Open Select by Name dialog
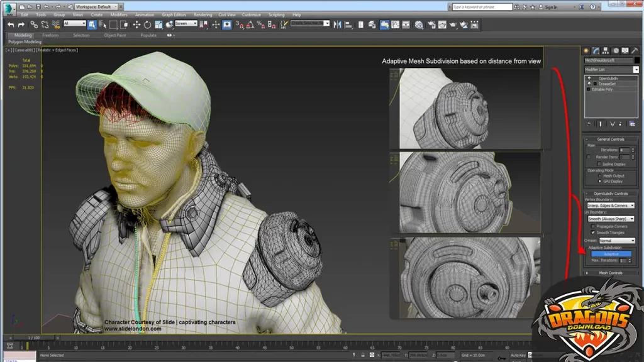 102,25
